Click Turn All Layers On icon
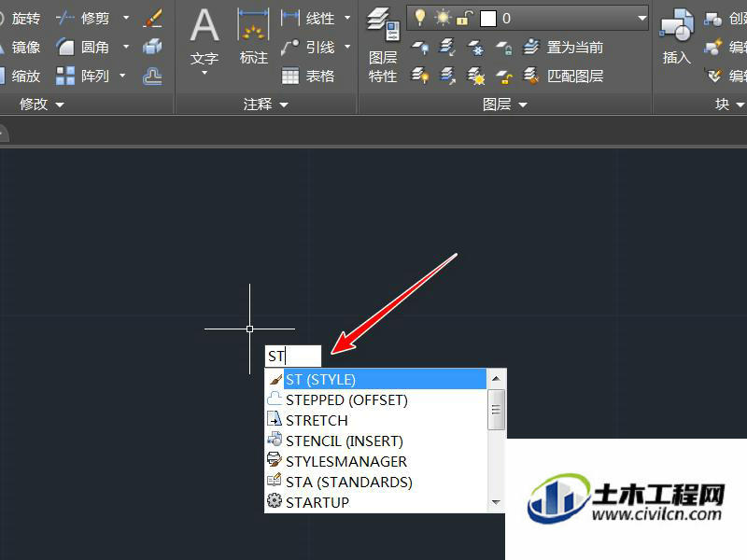The height and width of the screenshot is (560, 747). point(419,76)
